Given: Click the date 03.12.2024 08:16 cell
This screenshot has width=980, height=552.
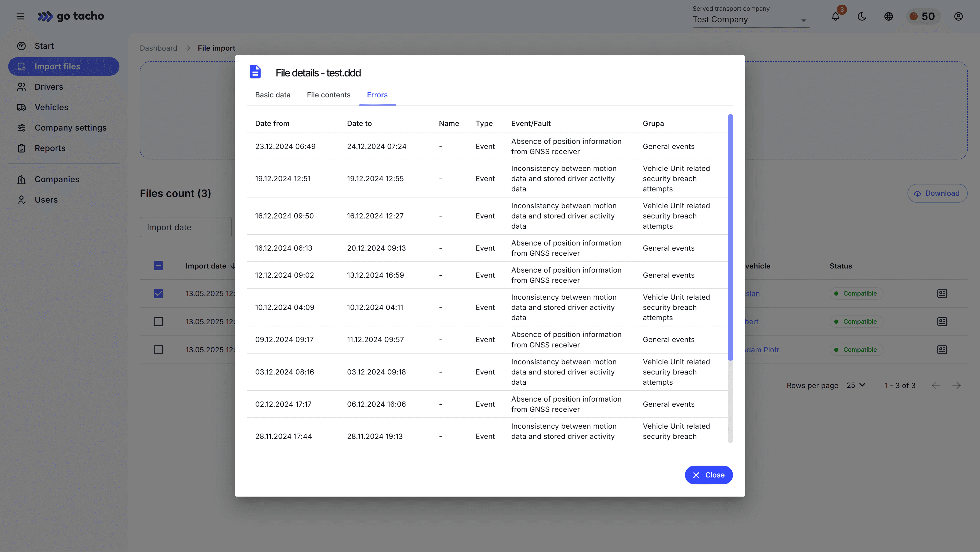Looking at the screenshot, I should tap(285, 372).
